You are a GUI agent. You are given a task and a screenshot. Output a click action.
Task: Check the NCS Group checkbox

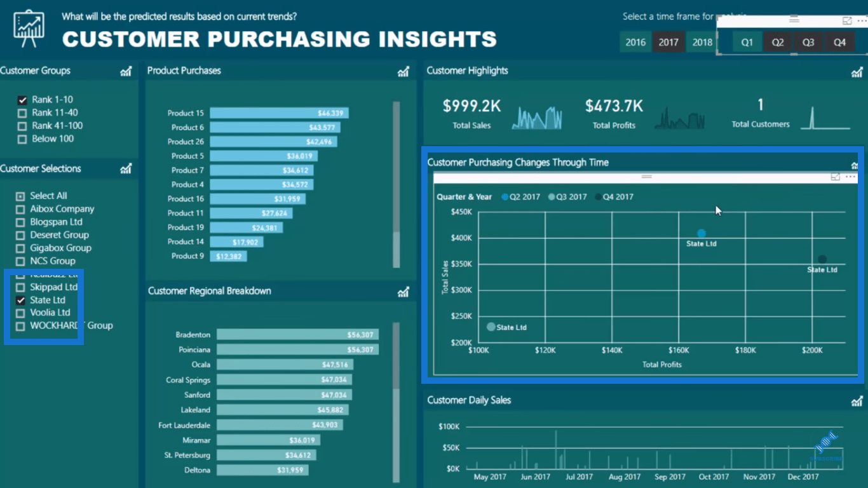[20, 262]
